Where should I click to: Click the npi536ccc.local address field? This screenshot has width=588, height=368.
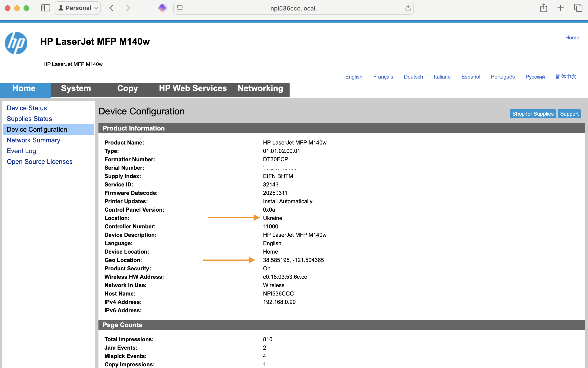293,8
